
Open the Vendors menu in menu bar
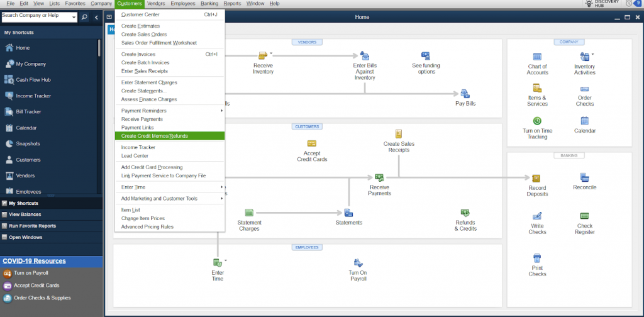[x=156, y=3]
